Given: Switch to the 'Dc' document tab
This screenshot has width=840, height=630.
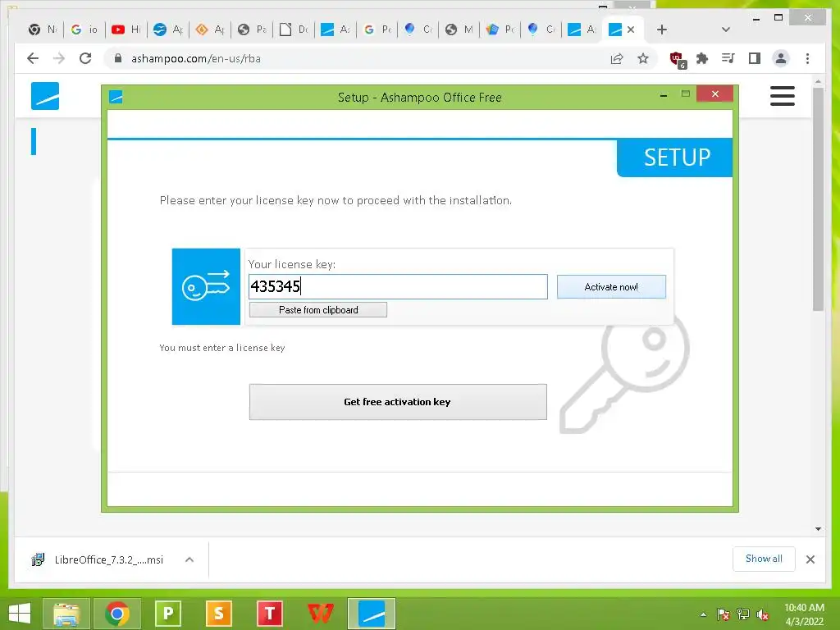Looking at the screenshot, I should click(294, 30).
